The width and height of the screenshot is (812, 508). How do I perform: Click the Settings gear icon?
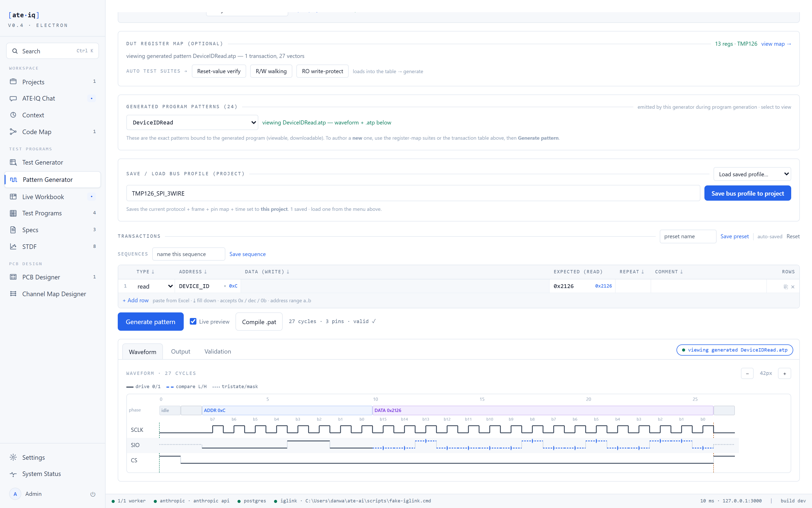tap(13, 457)
